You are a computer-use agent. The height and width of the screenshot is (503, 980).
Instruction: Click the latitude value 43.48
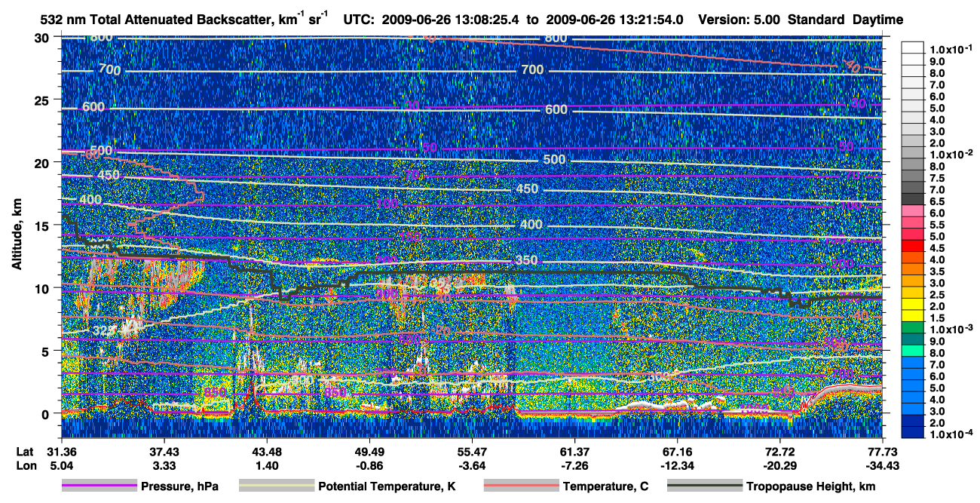266,452
